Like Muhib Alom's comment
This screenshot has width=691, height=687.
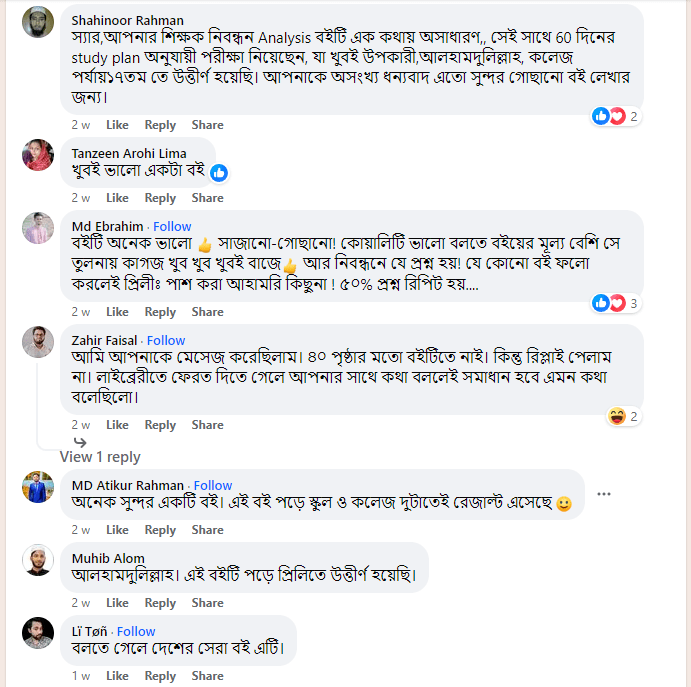pyautogui.click(x=117, y=603)
